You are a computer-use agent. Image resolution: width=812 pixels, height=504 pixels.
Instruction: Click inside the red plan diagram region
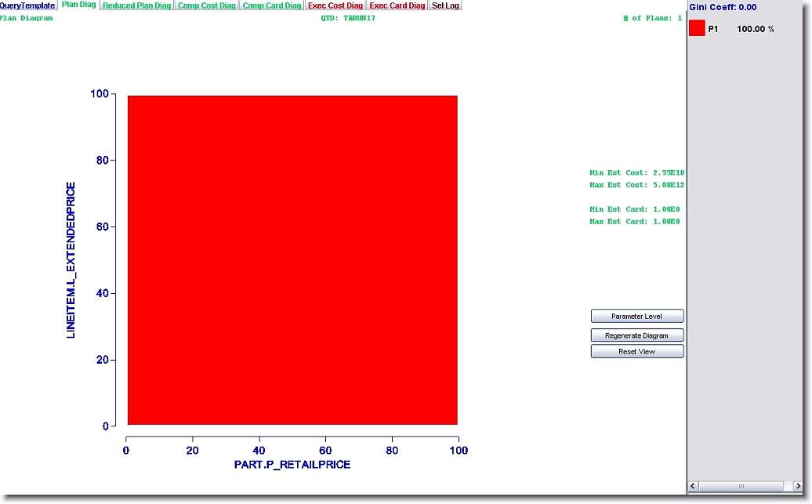[292, 260]
